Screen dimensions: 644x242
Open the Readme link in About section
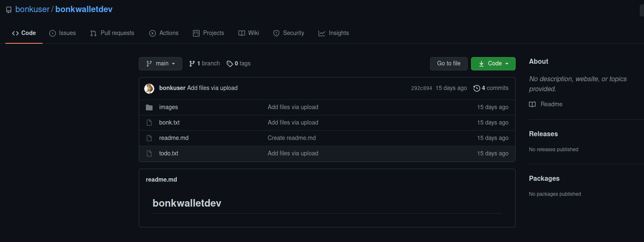click(x=551, y=104)
